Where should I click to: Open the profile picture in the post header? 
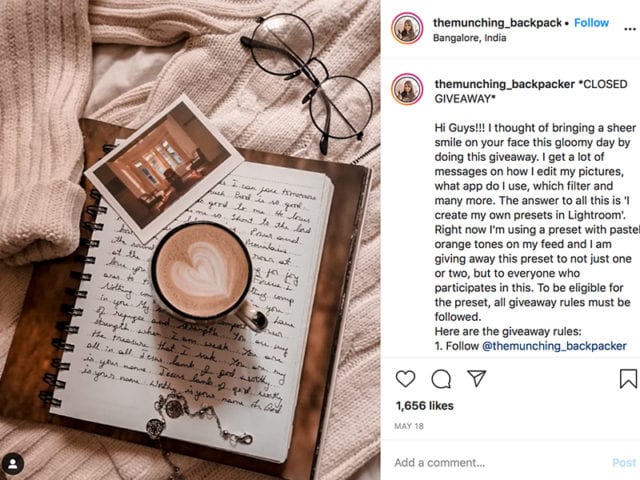pos(407,28)
